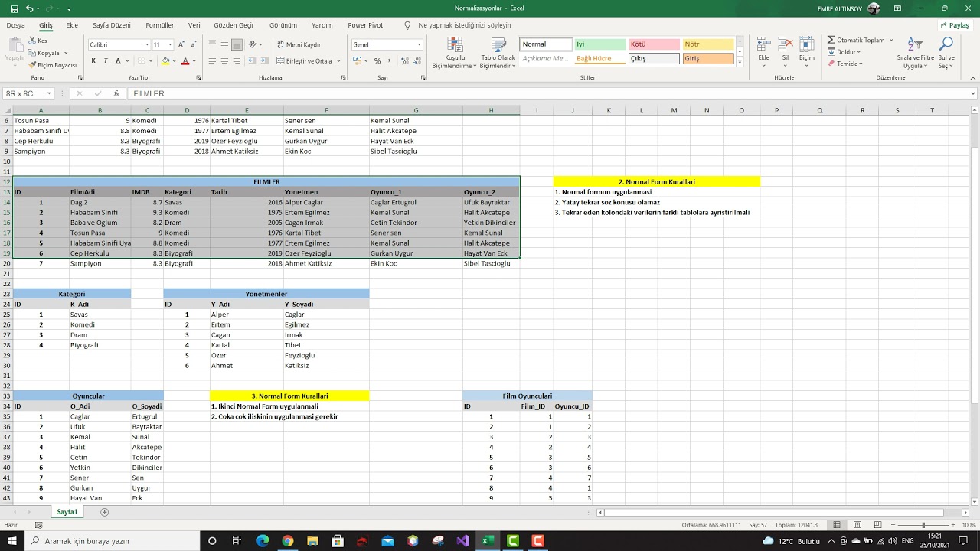The image size is (980, 551).
Task: Open Chrome from the taskbar
Action: coord(287,541)
